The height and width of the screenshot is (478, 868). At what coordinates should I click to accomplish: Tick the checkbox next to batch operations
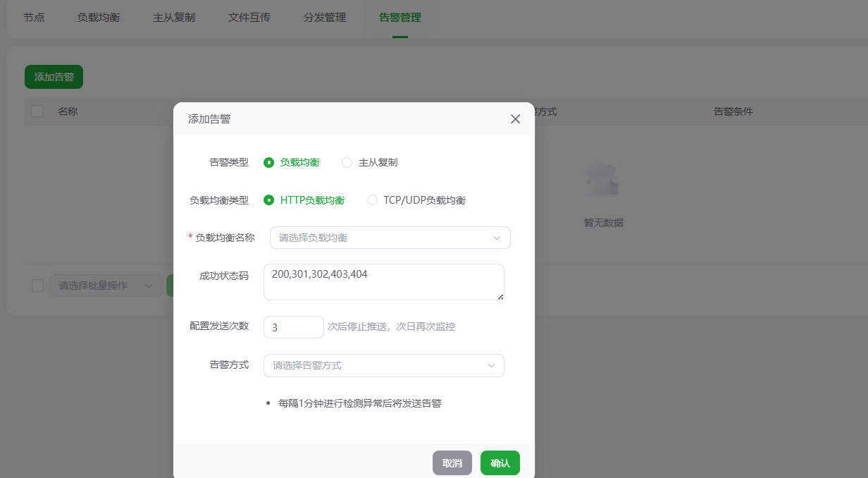coord(37,286)
